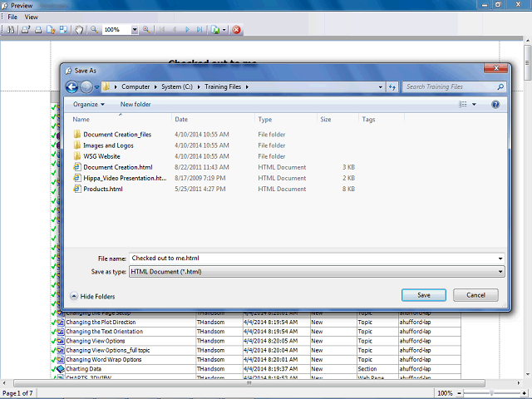Open the Organize dropdown menu
The height and width of the screenshot is (399, 532).
pos(89,105)
